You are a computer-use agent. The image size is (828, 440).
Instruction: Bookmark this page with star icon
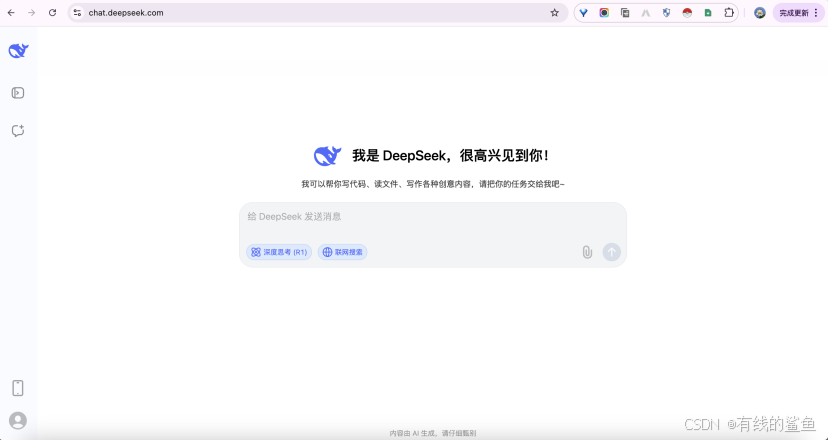(x=554, y=13)
